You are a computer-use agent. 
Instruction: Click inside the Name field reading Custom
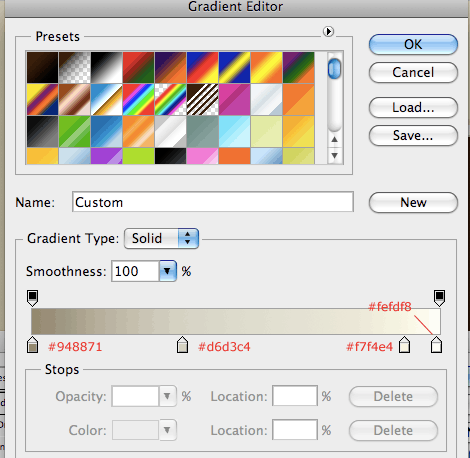[213, 202]
